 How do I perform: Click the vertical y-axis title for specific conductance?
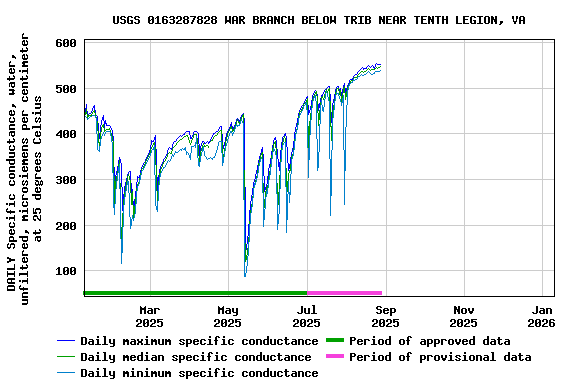(x=24, y=169)
